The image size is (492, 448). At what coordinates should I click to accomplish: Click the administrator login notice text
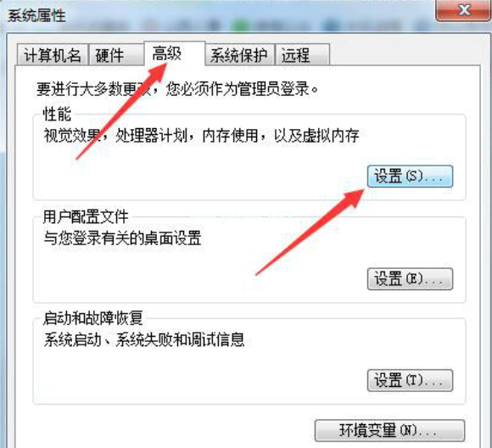177,89
